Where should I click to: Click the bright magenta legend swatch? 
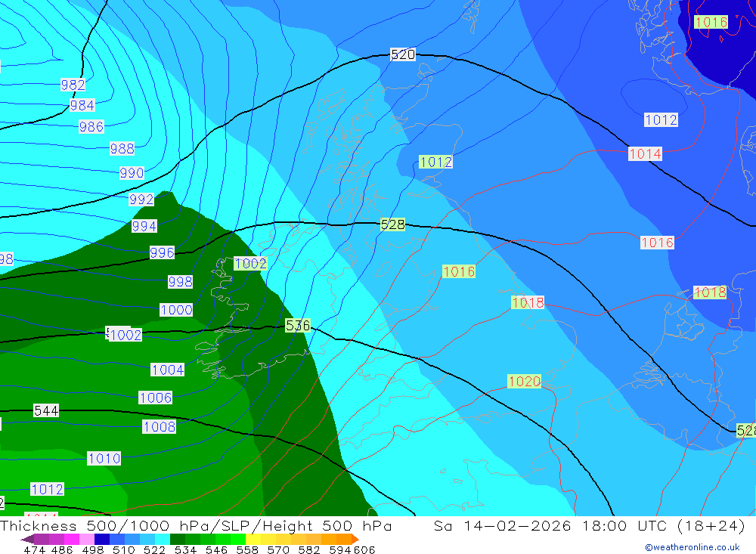(72, 540)
